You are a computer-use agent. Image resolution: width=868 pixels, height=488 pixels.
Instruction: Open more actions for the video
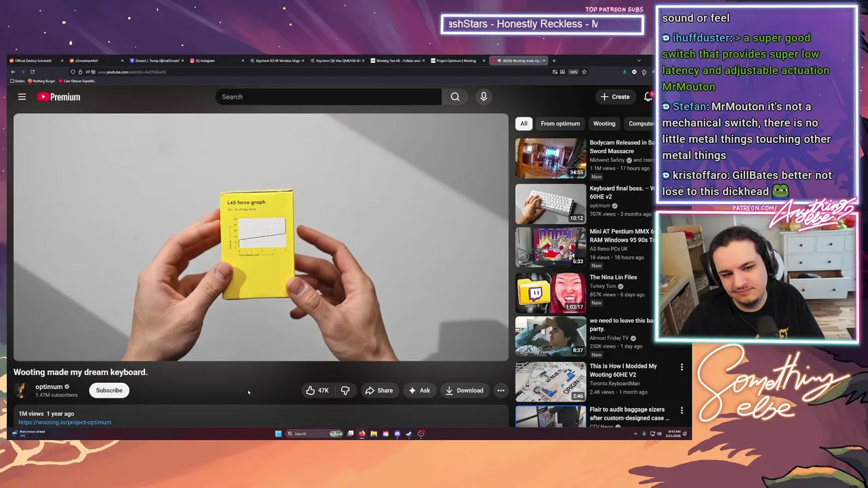500,390
